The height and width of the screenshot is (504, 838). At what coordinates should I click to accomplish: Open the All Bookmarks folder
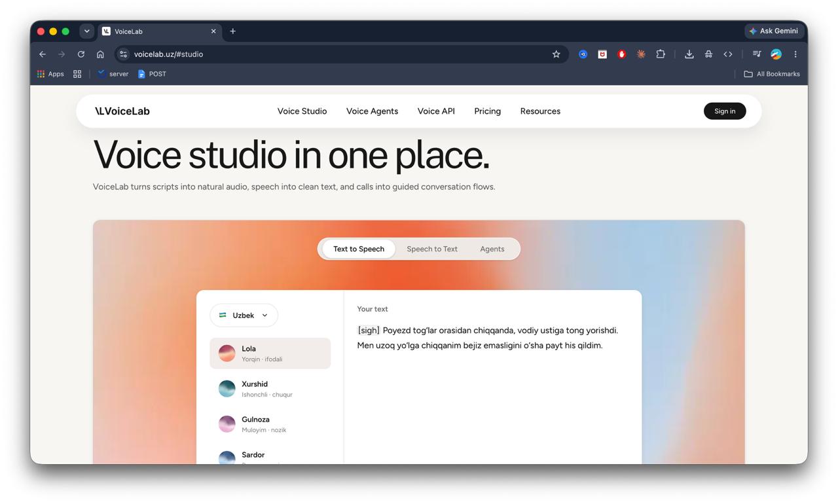click(772, 74)
